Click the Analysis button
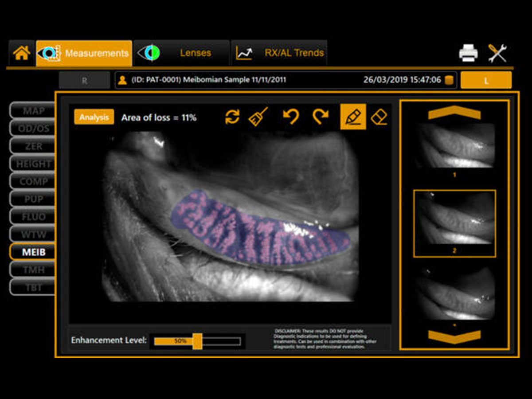Screen dimensions: 532x399 (94, 117)
